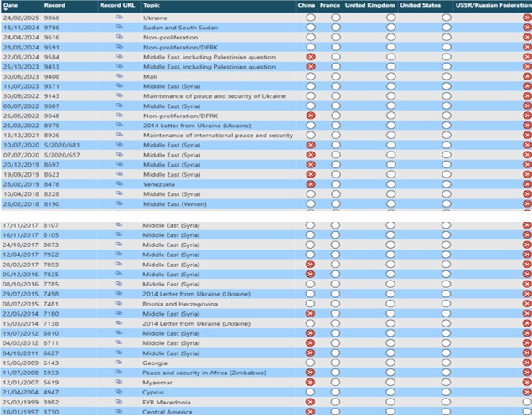Viewport: 532px width, 417px height.
Task: Open record URL link for S/2020/681
Action: 119,144
